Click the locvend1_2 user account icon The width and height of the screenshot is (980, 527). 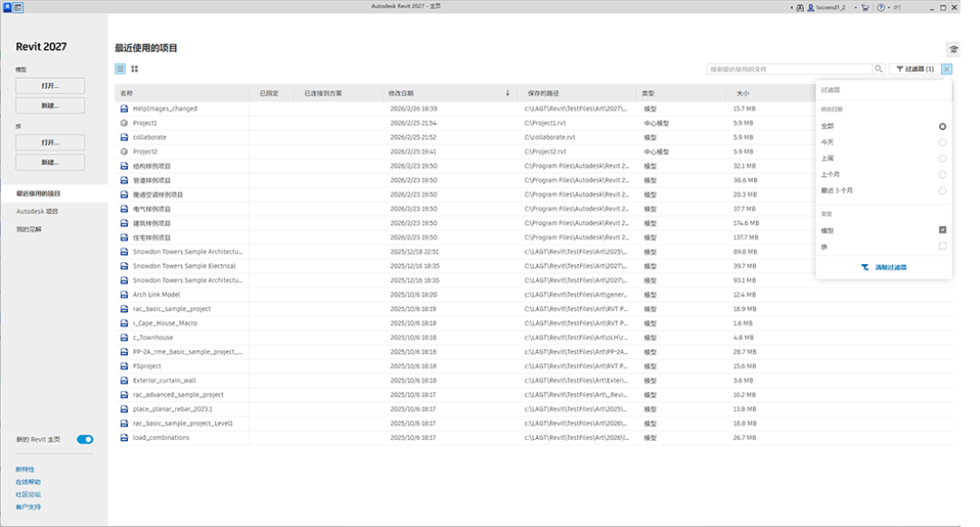click(x=810, y=7)
